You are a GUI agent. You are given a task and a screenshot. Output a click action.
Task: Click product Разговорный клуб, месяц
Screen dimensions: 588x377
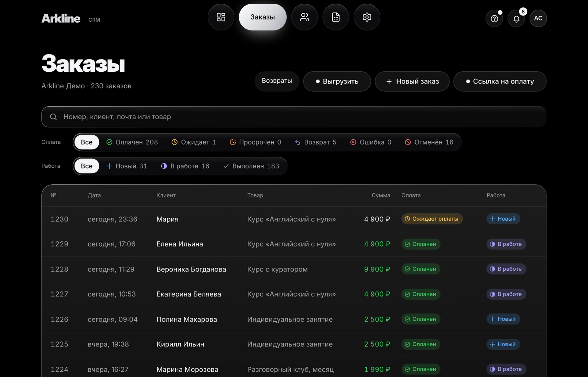coord(290,369)
